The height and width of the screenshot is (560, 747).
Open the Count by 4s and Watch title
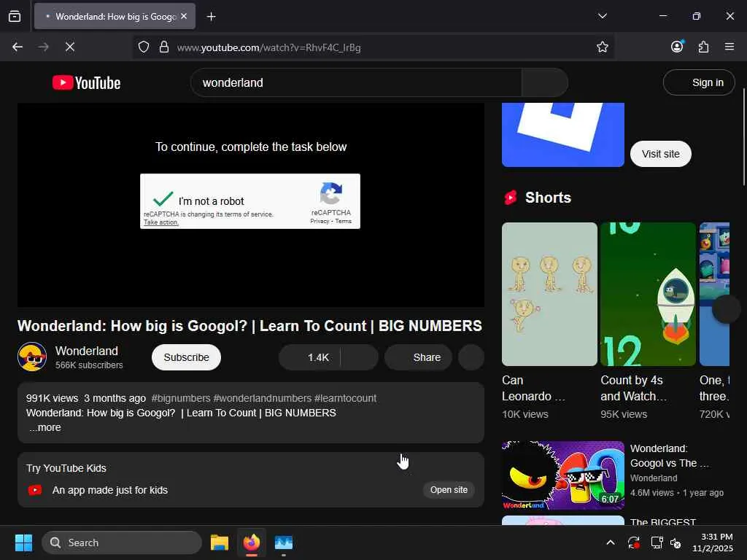[x=633, y=388]
